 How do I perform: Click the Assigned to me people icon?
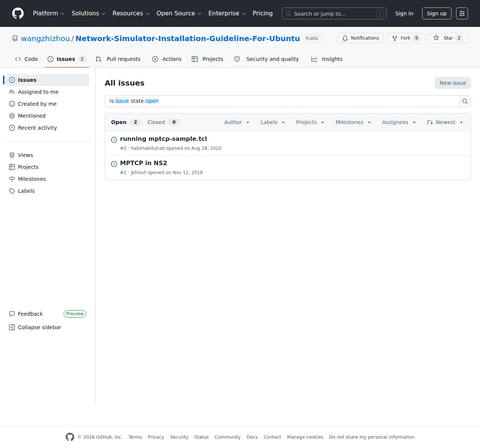12,92
